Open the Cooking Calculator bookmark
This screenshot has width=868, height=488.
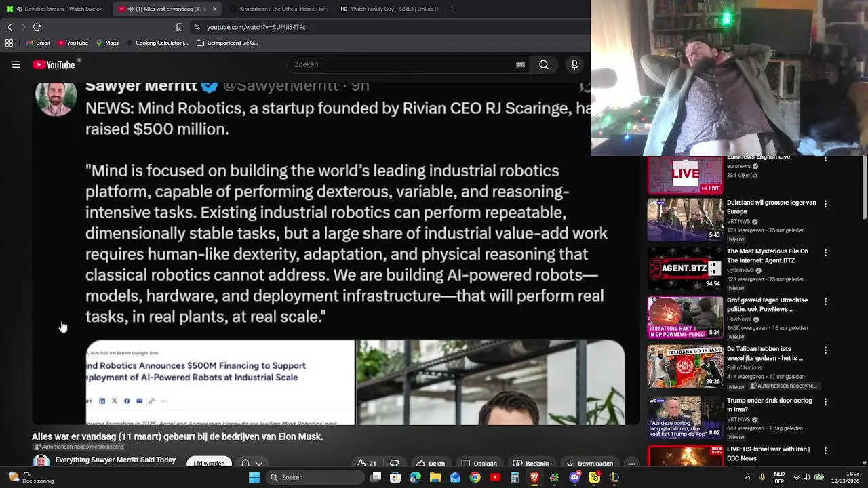(157, 43)
